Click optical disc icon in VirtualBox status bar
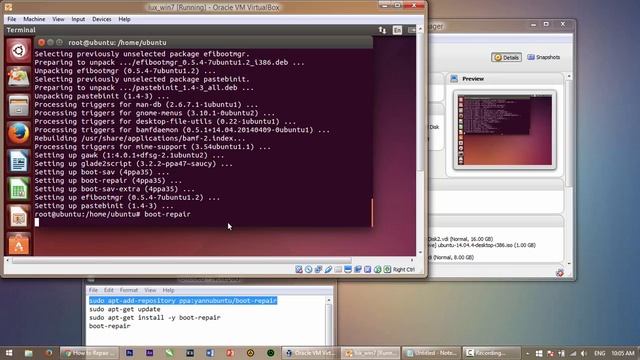This screenshot has width=640, height=360. click(x=309, y=269)
